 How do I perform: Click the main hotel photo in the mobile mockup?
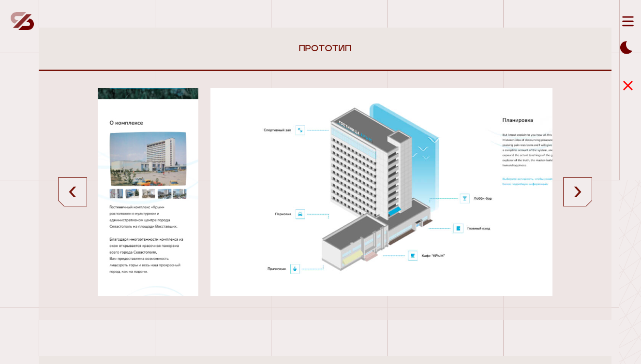point(148,159)
